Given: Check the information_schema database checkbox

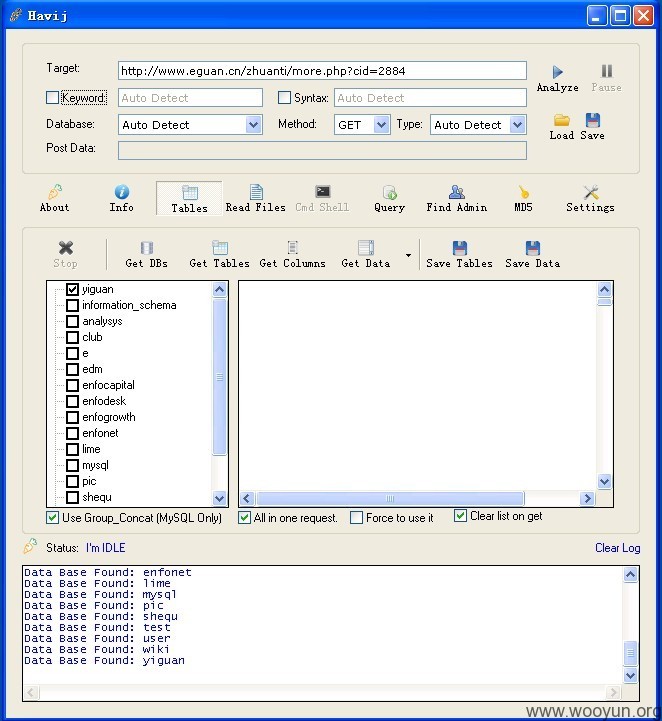Looking at the screenshot, I should 72,305.
